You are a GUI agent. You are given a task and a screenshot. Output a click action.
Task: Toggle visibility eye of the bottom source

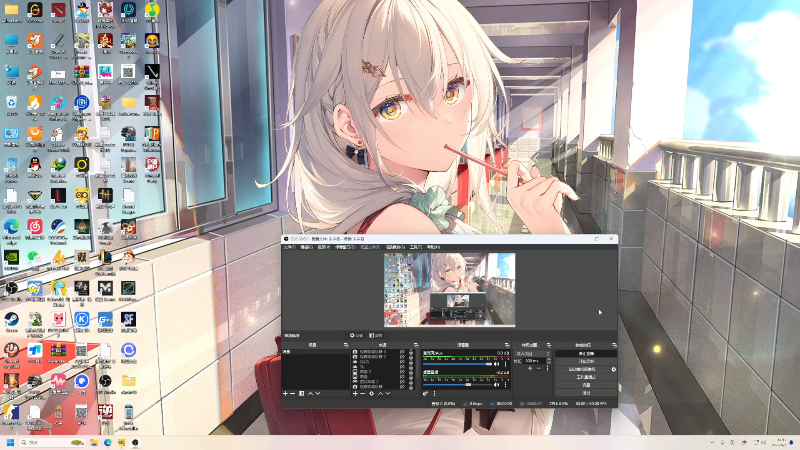click(x=402, y=387)
